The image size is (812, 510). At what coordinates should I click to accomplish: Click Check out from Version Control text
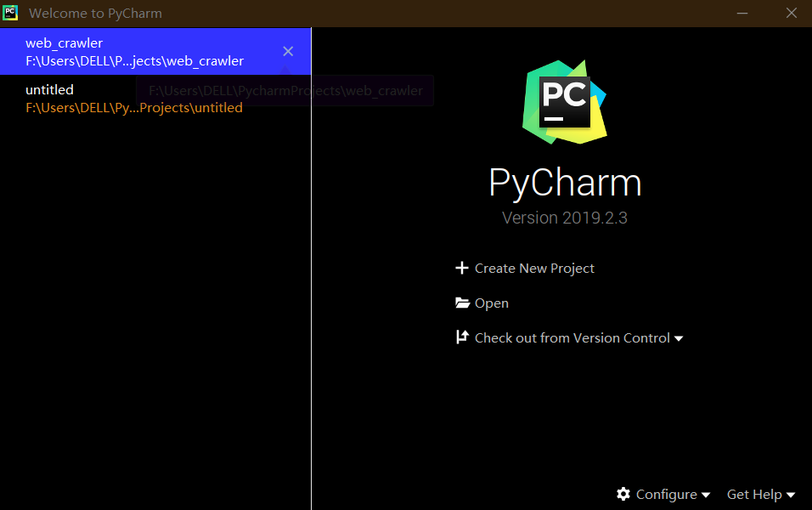572,338
